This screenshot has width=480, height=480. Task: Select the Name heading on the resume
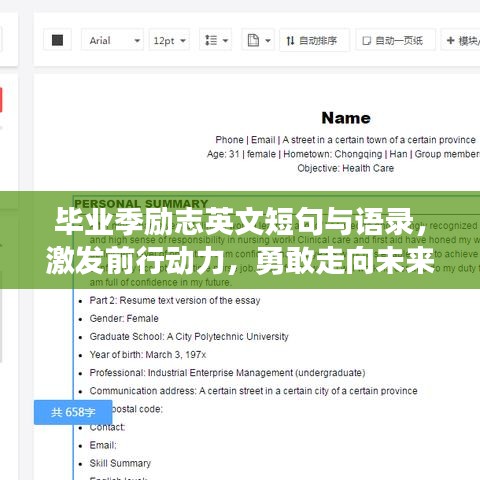tap(346, 118)
